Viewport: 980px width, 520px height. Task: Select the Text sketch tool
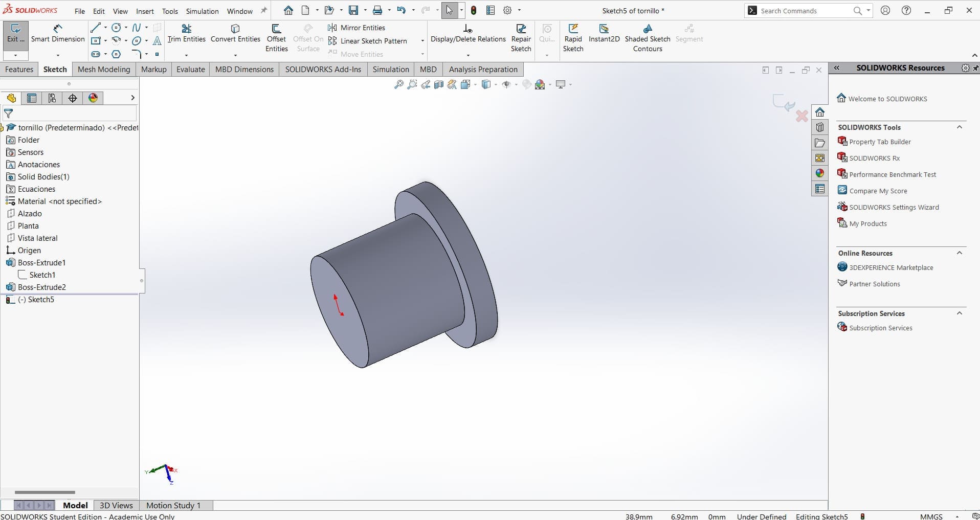pos(157,40)
